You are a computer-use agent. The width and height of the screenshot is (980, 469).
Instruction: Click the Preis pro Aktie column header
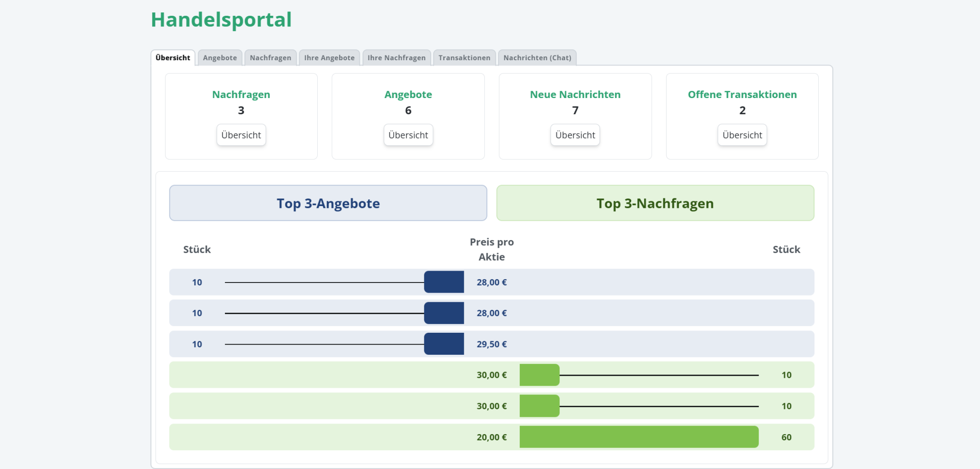pos(491,249)
